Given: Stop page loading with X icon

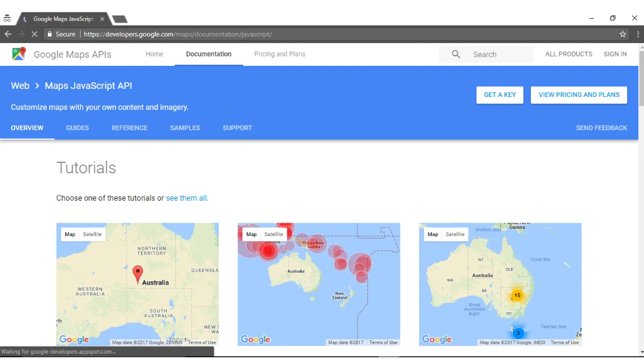Looking at the screenshot, I should coord(34,34).
